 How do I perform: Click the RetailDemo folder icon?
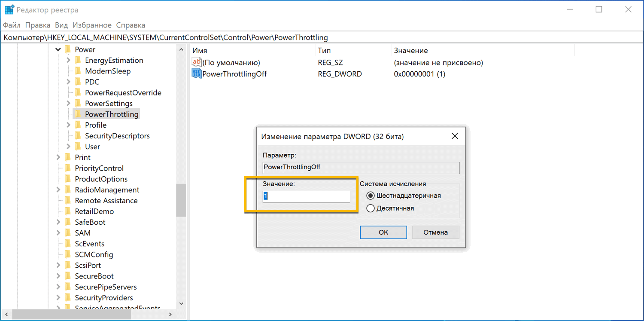pyautogui.click(x=68, y=211)
